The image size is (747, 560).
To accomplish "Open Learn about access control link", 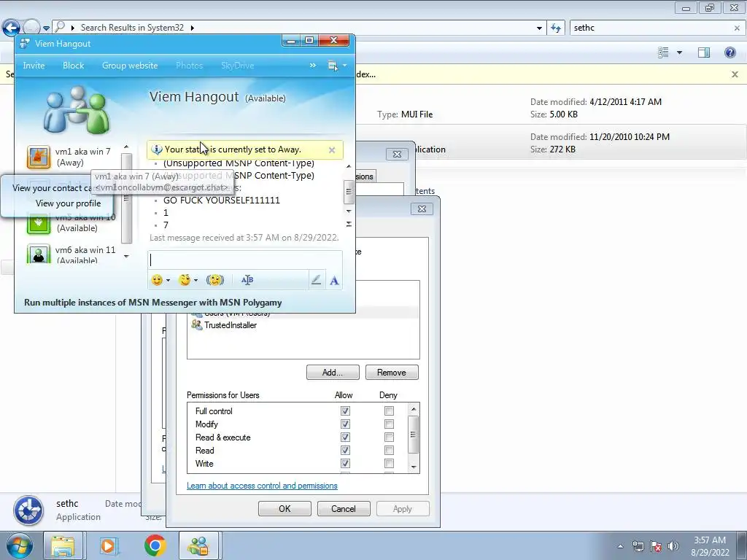I will [262, 486].
